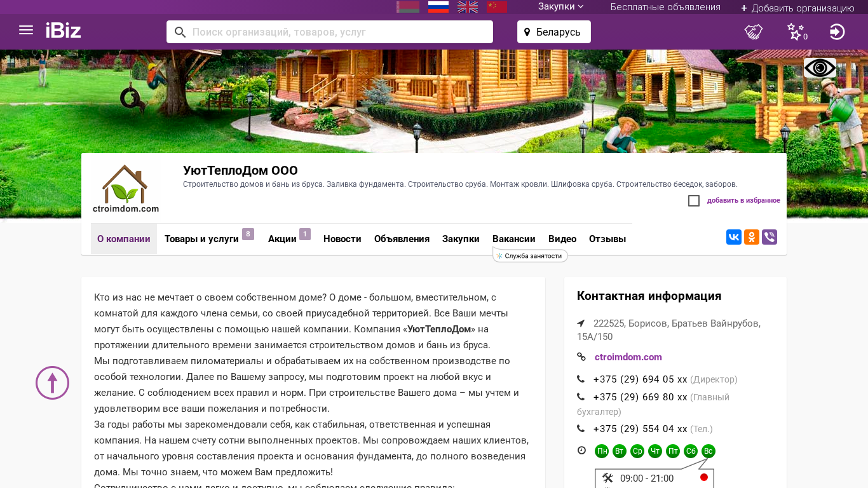Click the login arrow icon
This screenshot has height=488, width=868.
click(x=837, y=32)
